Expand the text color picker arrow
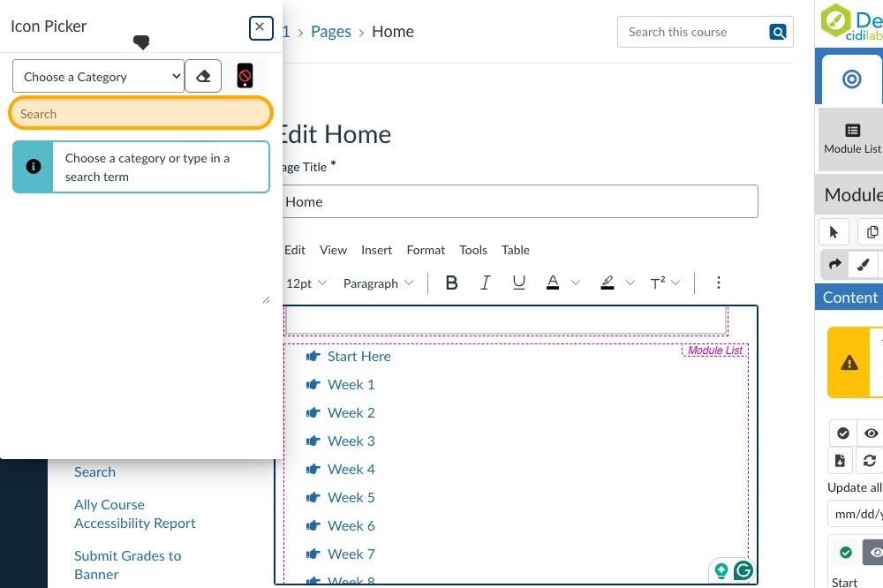The height and width of the screenshot is (588, 883). (x=576, y=283)
